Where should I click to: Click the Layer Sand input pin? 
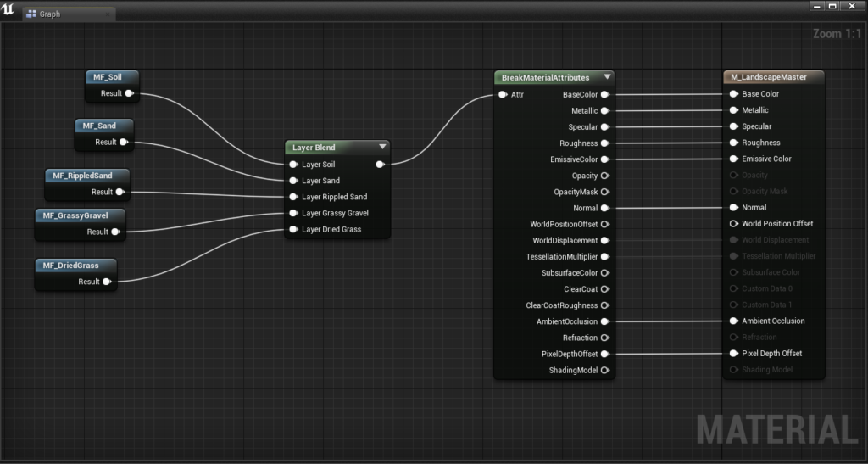pyautogui.click(x=294, y=181)
